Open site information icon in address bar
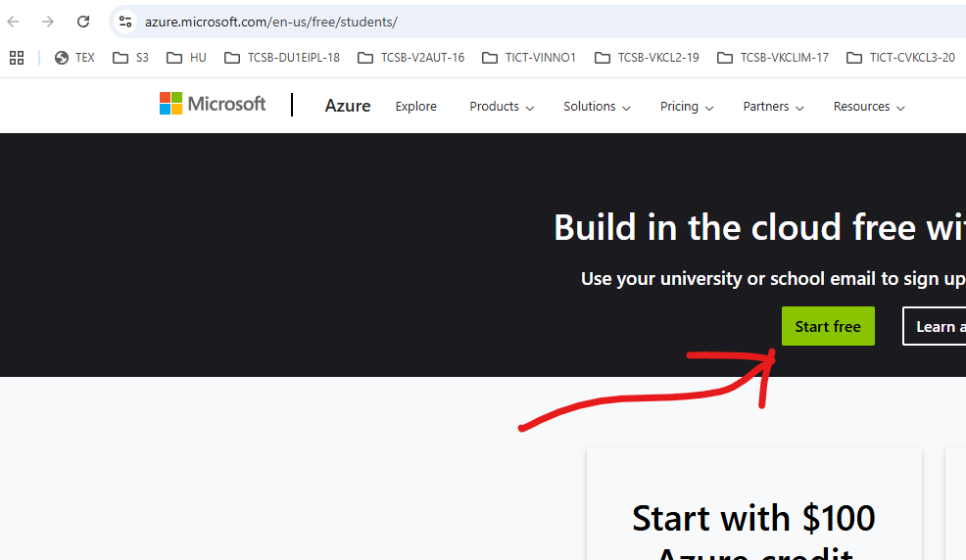This screenshot has height=560, width=966. click(x=124, y=22)
